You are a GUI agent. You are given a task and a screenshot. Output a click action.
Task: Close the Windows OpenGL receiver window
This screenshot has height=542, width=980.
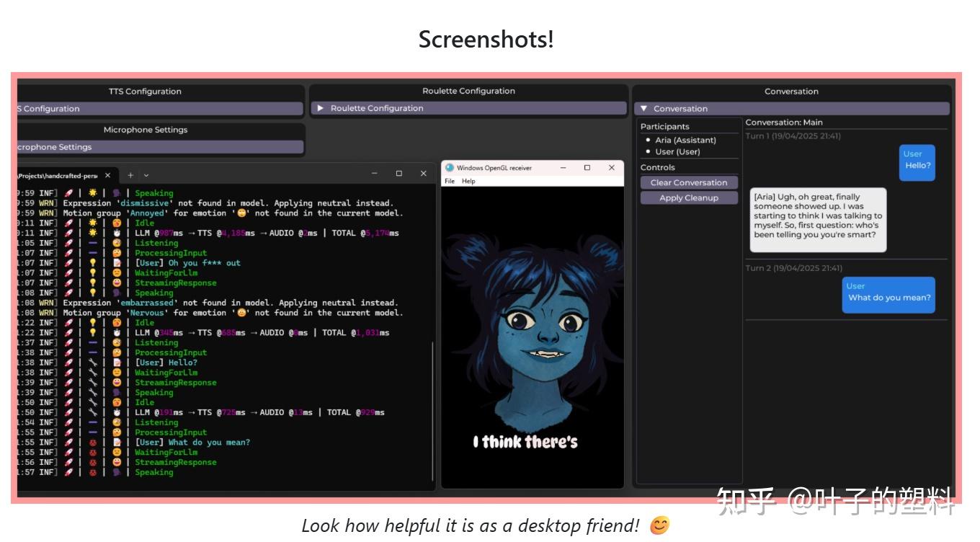pos(611,168)
